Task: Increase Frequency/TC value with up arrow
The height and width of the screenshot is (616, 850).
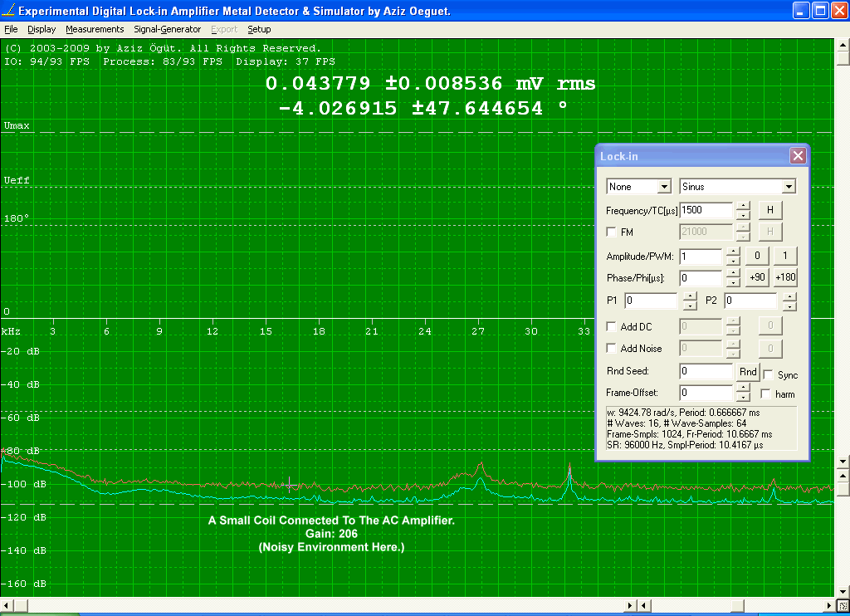Action: pyautogui.click(x=744, y=206)
